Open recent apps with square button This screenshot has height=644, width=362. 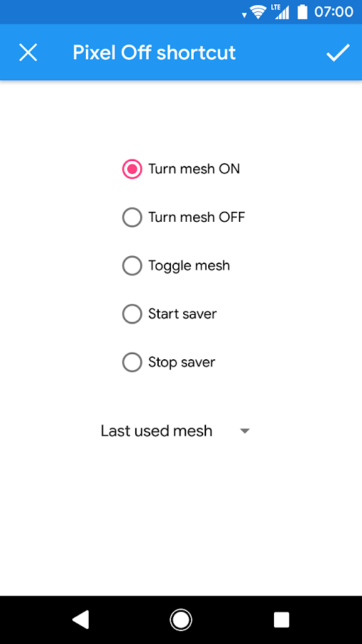(282, 620)
